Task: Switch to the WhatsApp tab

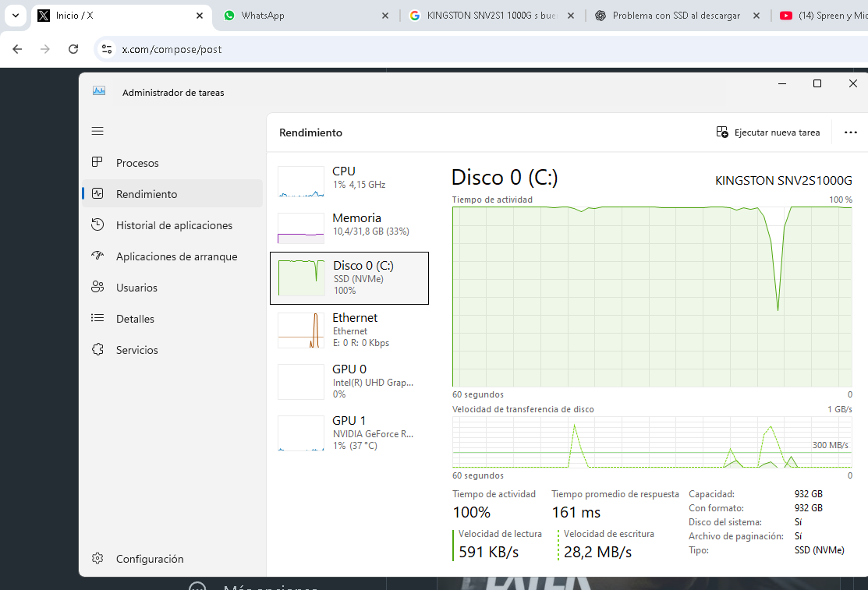Action: click(306, 16)
